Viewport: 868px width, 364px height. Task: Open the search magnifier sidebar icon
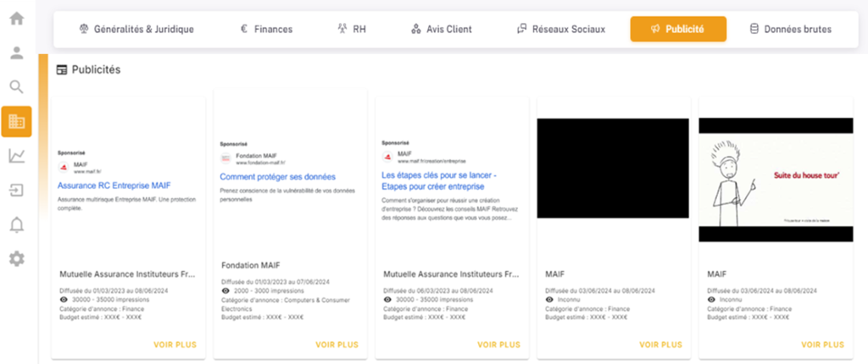tap(17, 87)
